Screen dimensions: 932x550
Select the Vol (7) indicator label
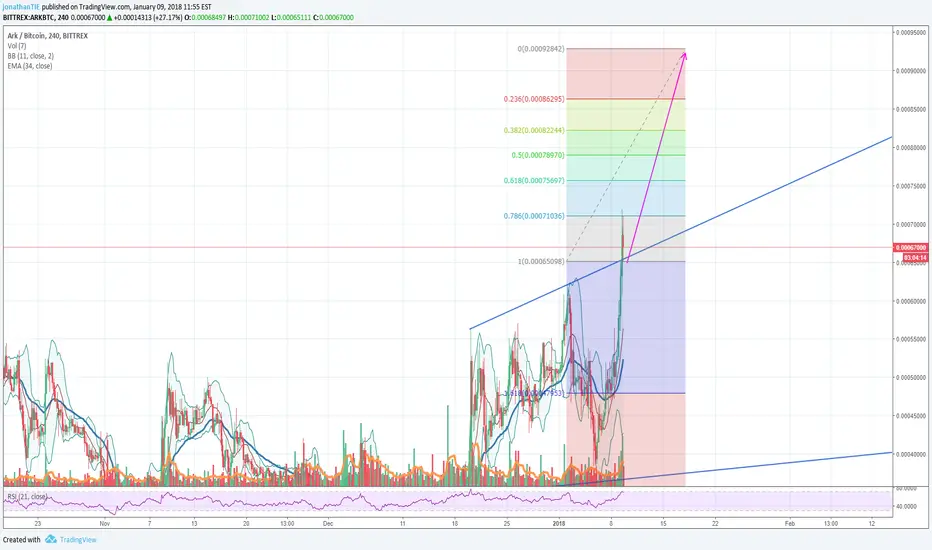click(x=17, y=46)
